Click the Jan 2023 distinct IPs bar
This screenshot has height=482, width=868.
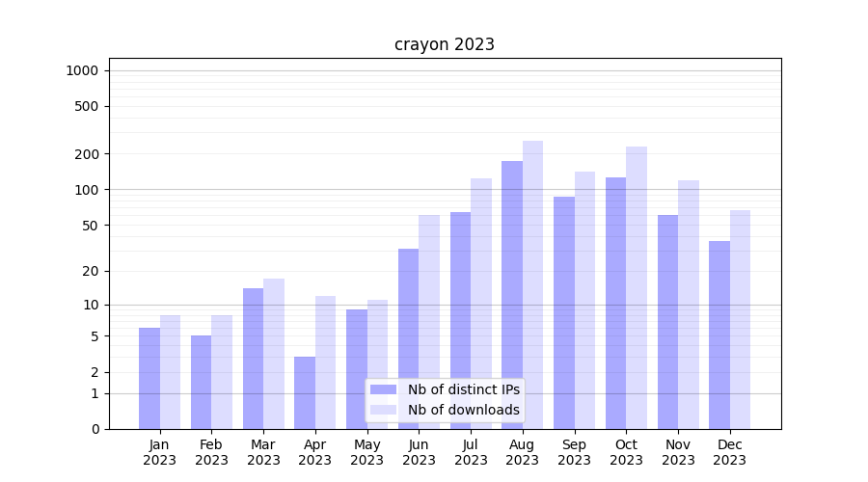(149, 378)
